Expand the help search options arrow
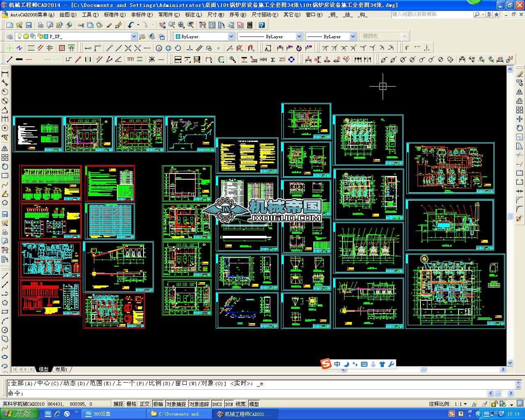Viewport: 525px width, 420px height. point(483,14)
